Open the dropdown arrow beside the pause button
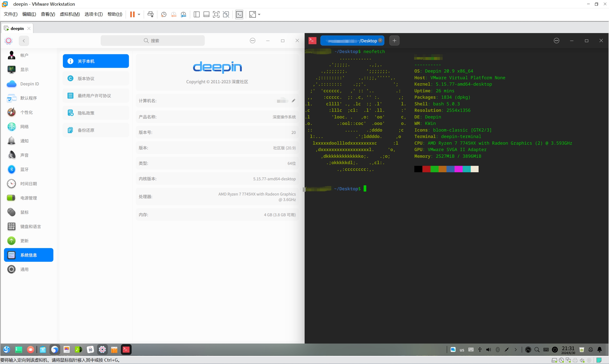609x364 pixels. tap(139, 14)
